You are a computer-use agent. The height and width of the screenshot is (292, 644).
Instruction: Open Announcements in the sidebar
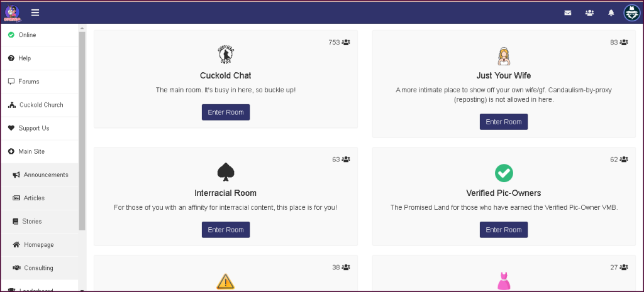tap(45, 175)
